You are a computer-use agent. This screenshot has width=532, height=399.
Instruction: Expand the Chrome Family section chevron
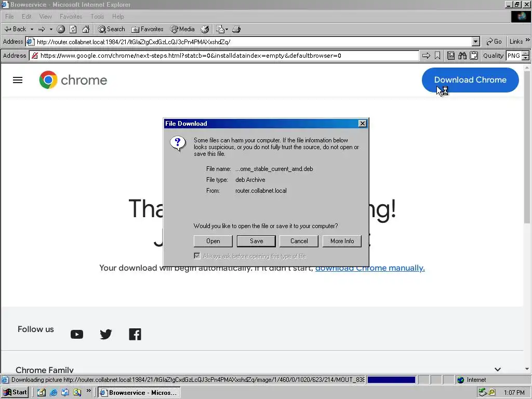coord(498,369)
